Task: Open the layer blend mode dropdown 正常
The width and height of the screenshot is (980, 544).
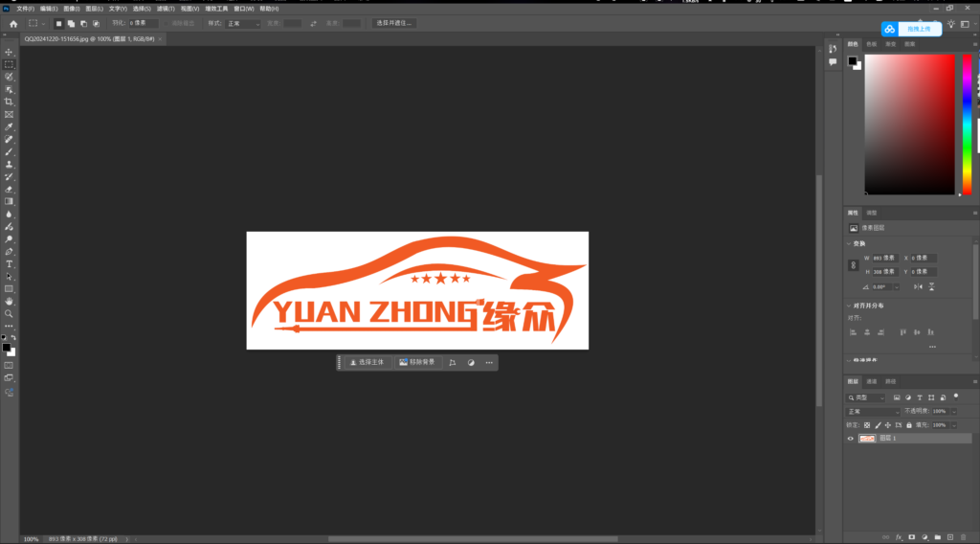Action: click(x=873, y=411)
